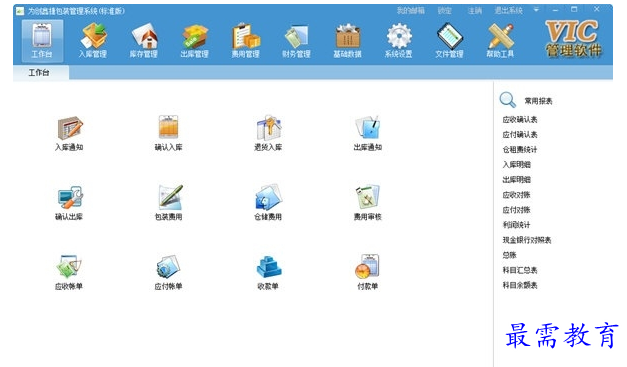Image resolution: width=627 pixels, height=367 pixels.
Task: Open the 仓租费统计 report
Action: pyautogui.click(x=520, y=150)
